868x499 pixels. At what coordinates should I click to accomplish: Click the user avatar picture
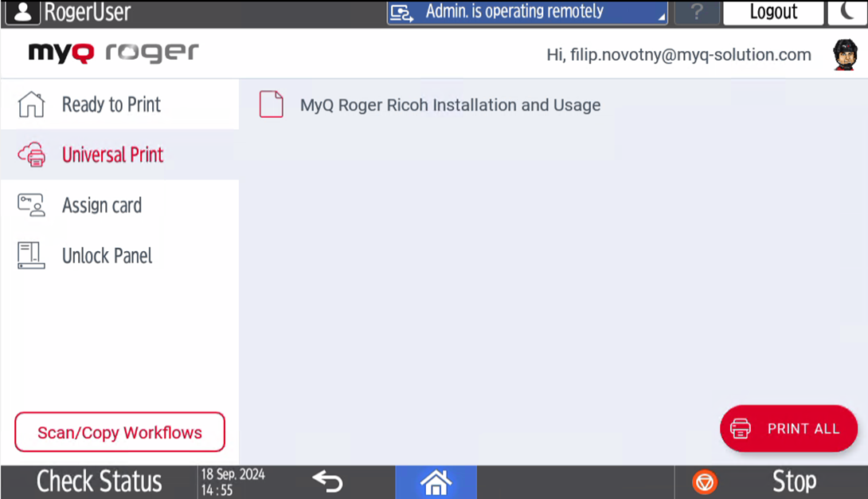coord(845,54)
